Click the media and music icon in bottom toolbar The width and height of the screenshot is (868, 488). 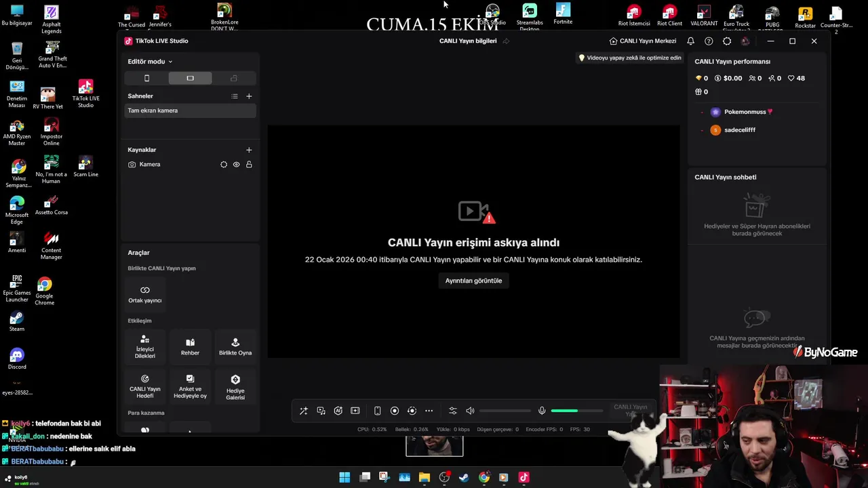(x=321, y=411)
